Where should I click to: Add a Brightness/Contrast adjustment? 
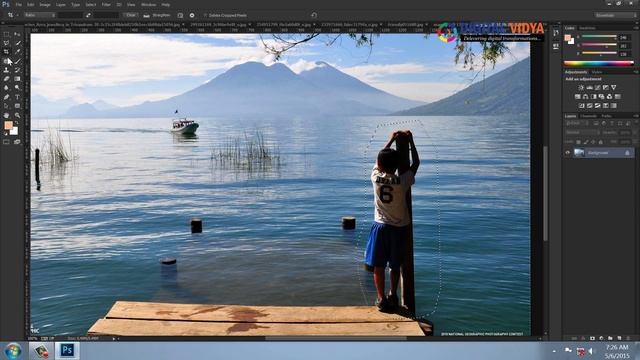581,87
